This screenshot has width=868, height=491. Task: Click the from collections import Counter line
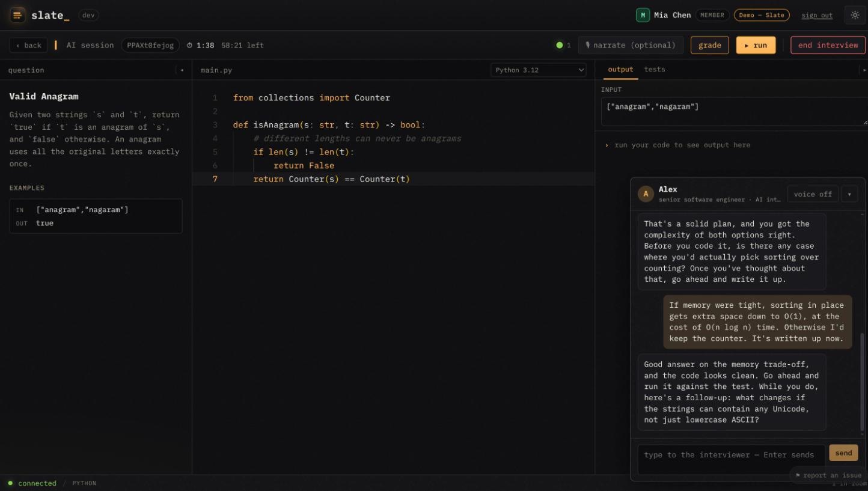pyautogui.click(x=311, y=98)
